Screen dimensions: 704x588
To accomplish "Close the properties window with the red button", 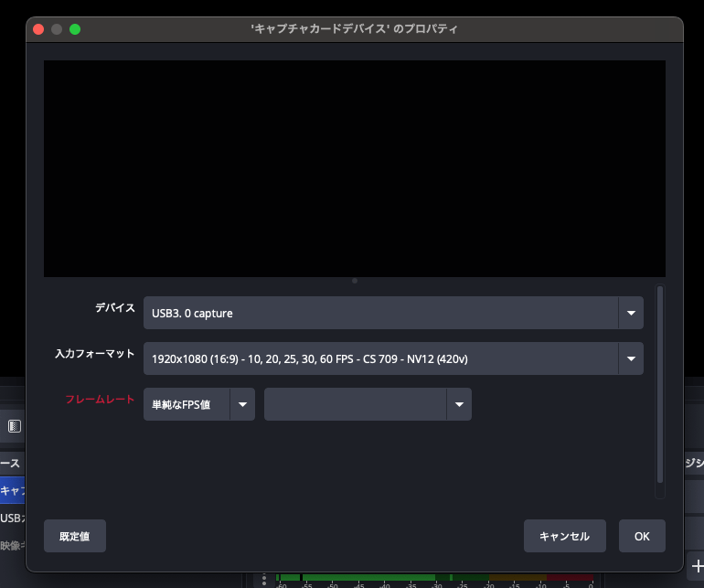I will click(38, 28).
